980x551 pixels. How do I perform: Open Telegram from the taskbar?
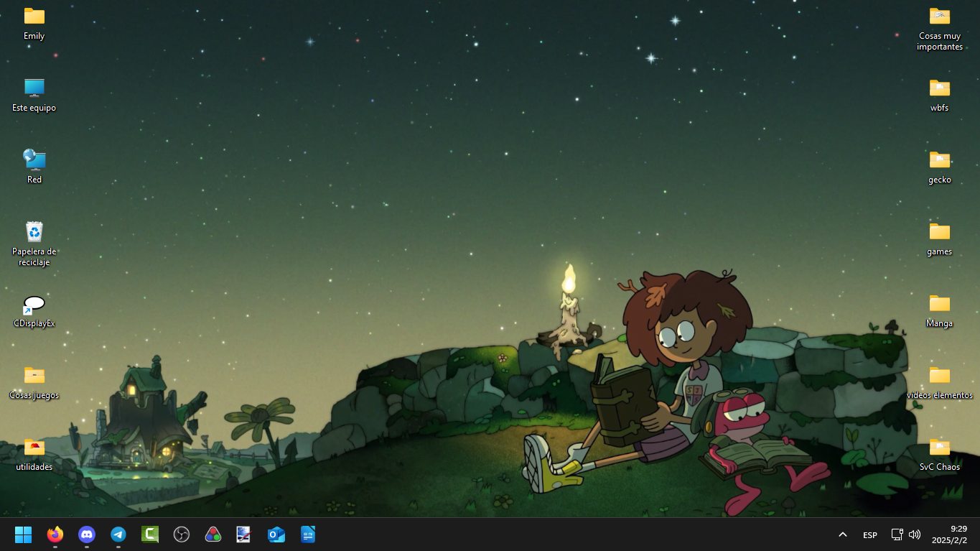tap(118, 534)
